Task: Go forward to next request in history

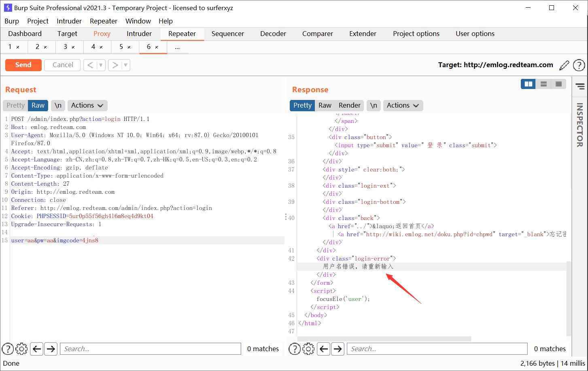Action: point(115,65)
